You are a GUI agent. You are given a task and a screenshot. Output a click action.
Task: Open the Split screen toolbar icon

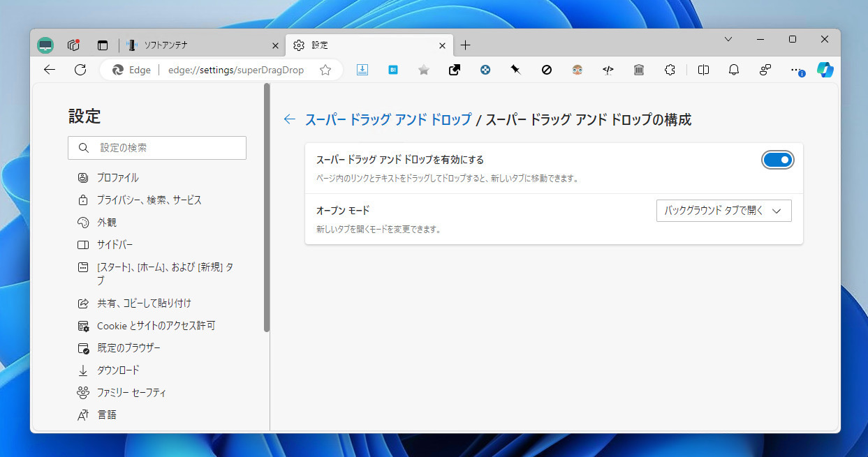(703, 70)
